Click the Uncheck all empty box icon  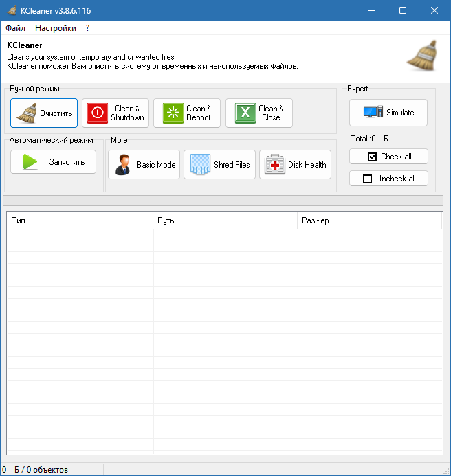pos(367,179)
